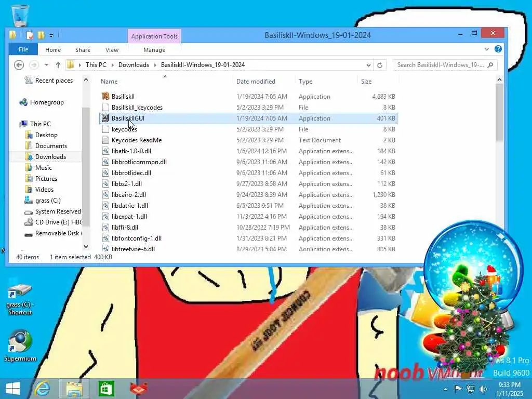Sort by Date modified column header
Image resolution: width=532 pixels, height=399 pixels.
[x=256, y=82]
